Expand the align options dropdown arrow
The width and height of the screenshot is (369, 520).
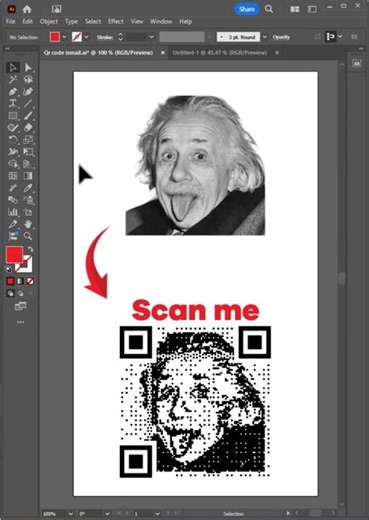[x=340, y=37]
